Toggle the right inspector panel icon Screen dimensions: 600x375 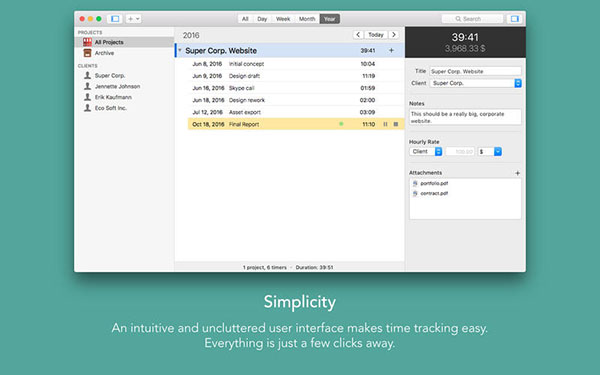(514, 19)
